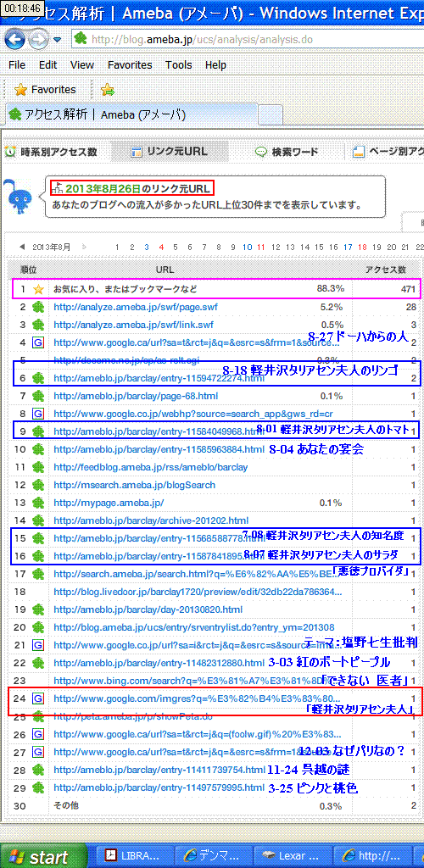Click the Windows start button
424x868 pixels.
pyautogui.click(x=44, y=857)
